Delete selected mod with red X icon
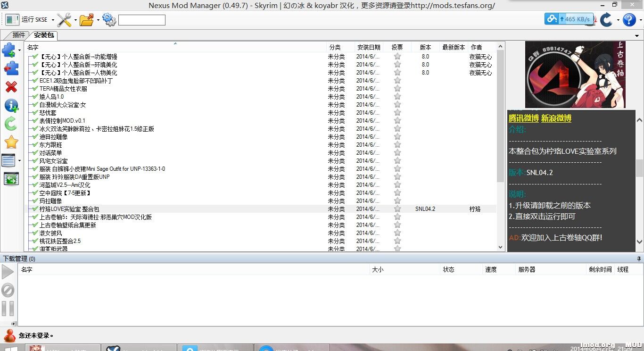The width and height of the screenshot is (644, 351). (x=11, y=87)
